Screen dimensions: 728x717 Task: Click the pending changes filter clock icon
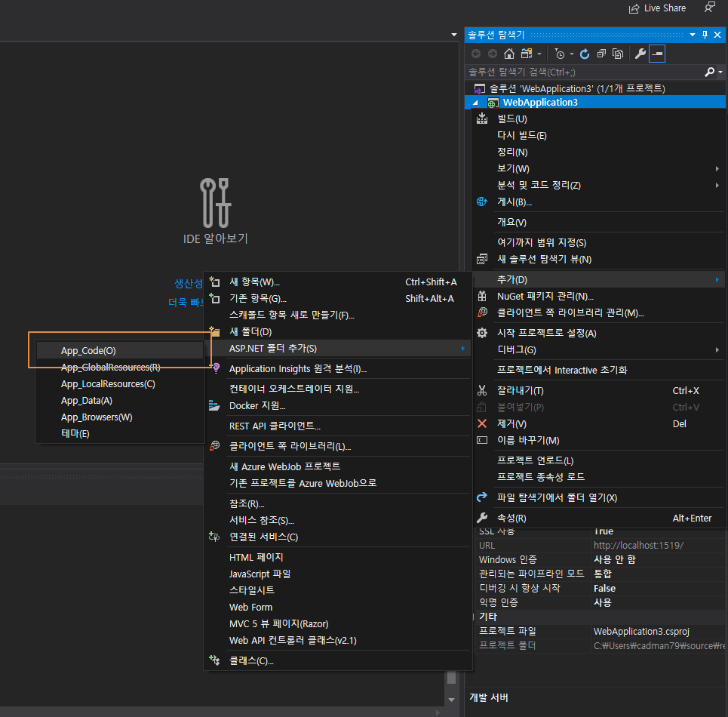click(x=560, y=54)
